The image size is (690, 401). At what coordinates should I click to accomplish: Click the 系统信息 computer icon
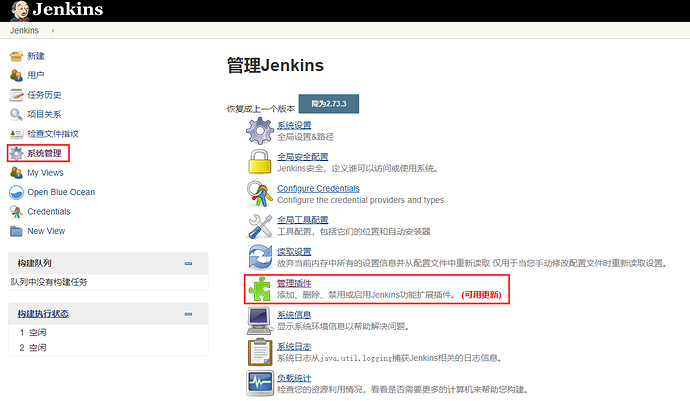(260, 321)
